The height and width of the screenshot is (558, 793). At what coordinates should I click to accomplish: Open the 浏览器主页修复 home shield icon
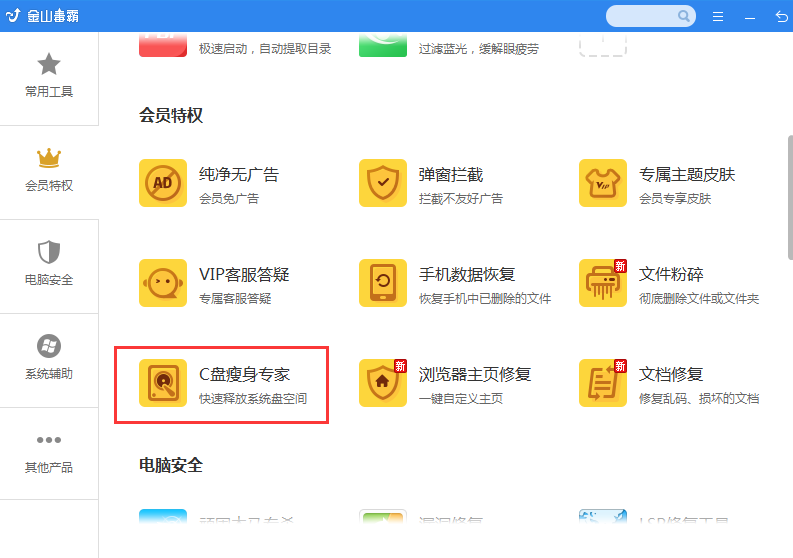tap(383, 383)
